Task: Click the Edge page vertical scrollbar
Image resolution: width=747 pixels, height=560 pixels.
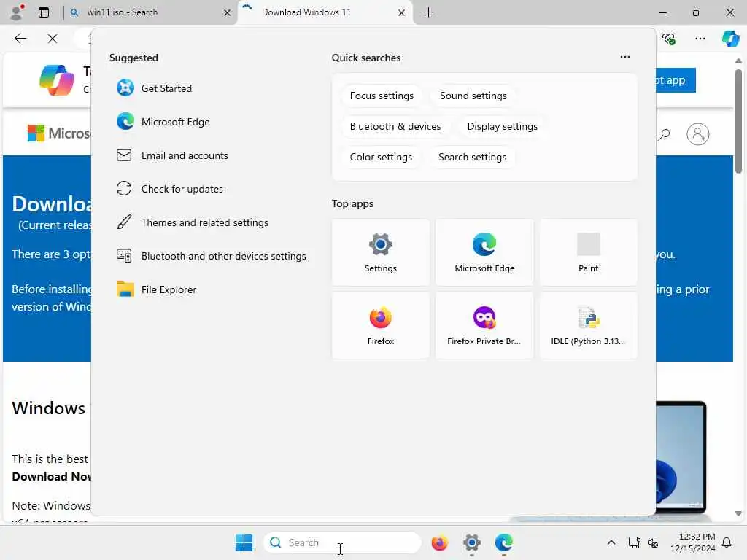Action: [x=738, y=122]
